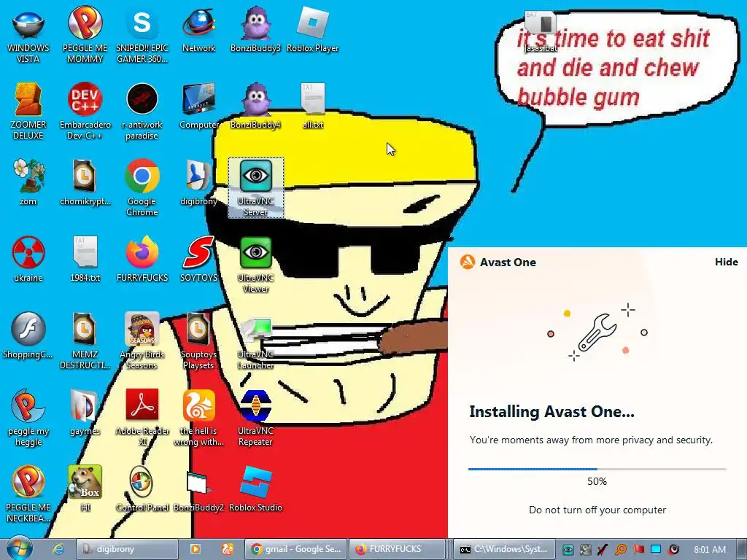Image resolution: width=747 pixels, height=560 pixels.
Task: Open ZOOMER DELUXE game icon
Action: point(28,112)
